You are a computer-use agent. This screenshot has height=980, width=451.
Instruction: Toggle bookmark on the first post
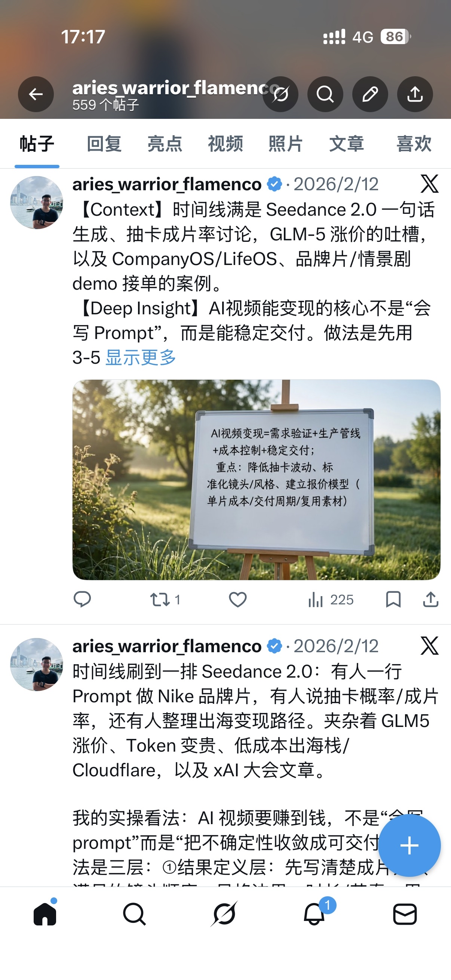click(x=393, y=600)
